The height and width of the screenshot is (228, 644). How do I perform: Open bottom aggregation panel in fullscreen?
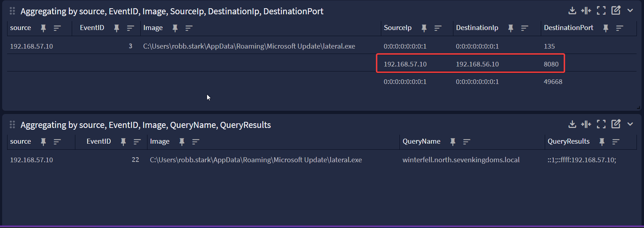point(601,124)
